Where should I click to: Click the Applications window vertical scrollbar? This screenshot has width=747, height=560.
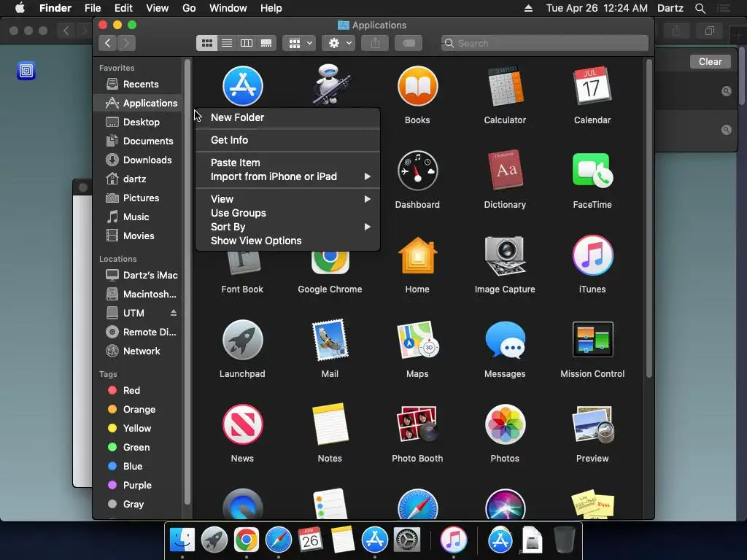(x=649, y=219)
